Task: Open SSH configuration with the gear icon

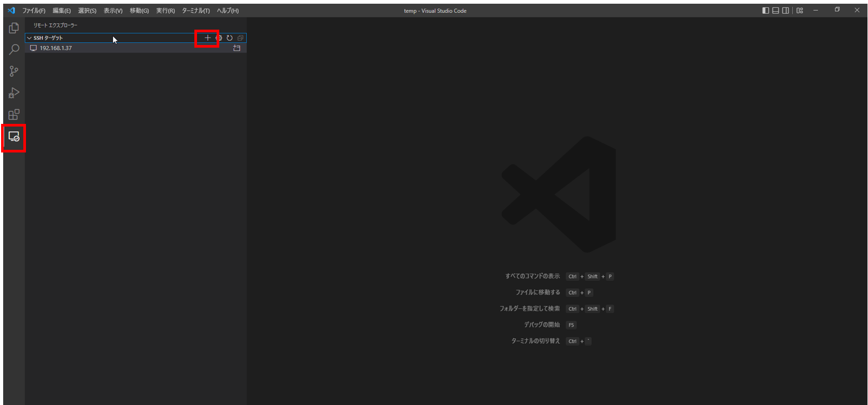Action: [219, 38]
